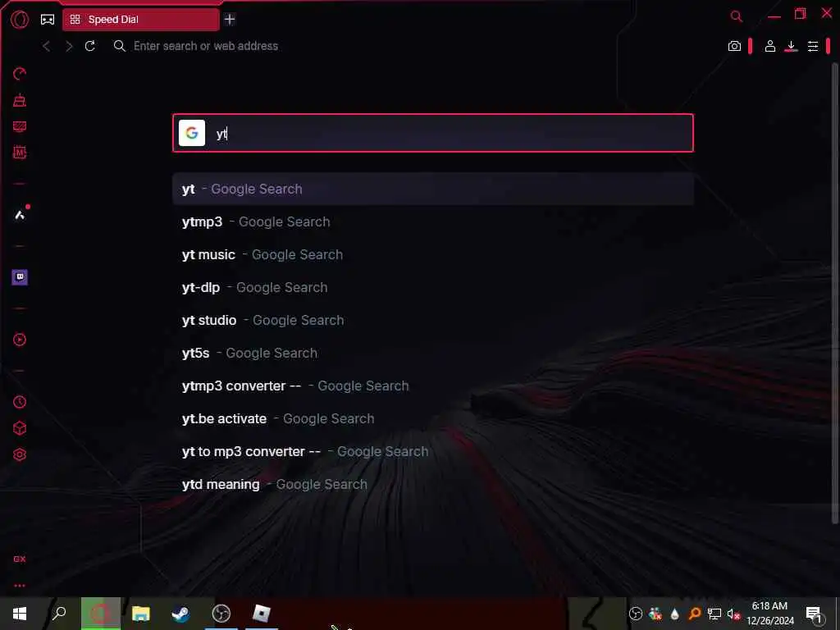The image size is (840, 630).
Task: Switch to Roblox in the taskbar
Action: click(262, 614)
